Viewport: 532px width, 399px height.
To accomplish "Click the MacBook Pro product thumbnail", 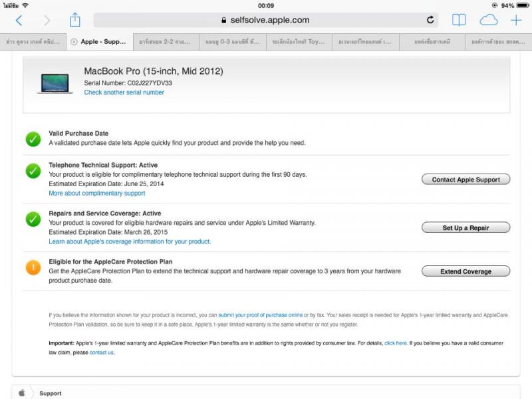I will pos(55,84).
